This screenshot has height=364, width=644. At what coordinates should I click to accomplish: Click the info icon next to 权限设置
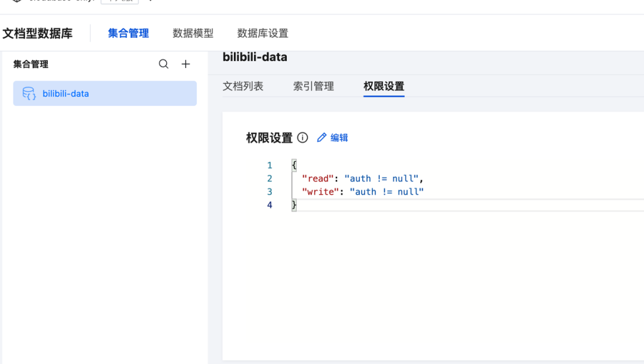point(303,138)
